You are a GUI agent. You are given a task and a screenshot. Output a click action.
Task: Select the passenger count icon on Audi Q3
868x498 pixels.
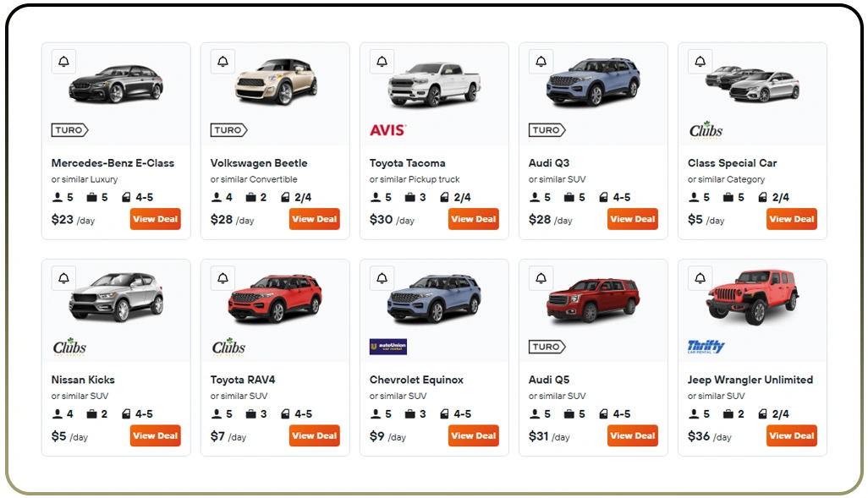point(535,197)
